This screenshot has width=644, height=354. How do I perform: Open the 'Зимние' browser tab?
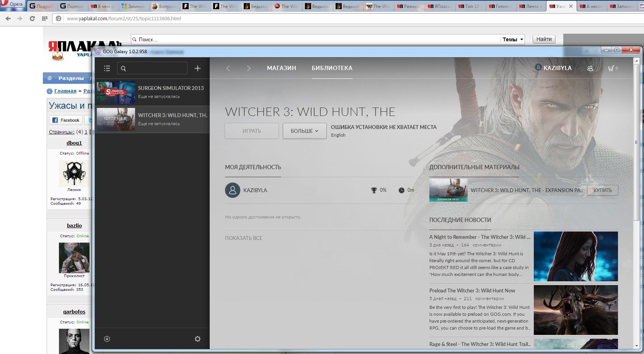pyautogui.click(x=134, y=6)
